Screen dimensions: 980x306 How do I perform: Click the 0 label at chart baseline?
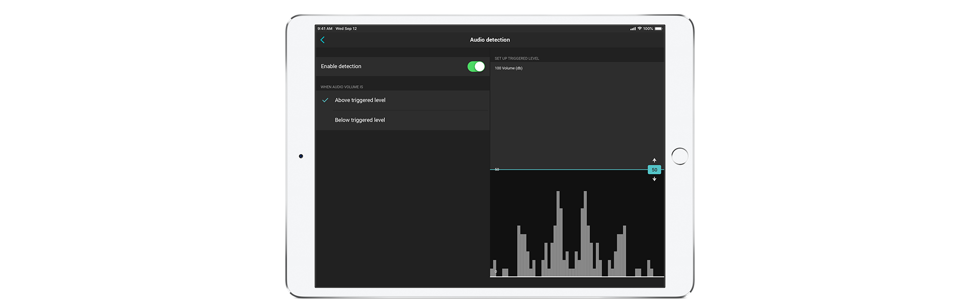(x=496, y=272)
